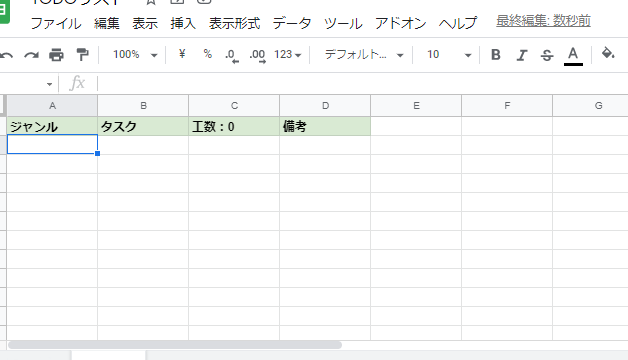
Task: Toggle bold formatting
Action: click(495, 55)
